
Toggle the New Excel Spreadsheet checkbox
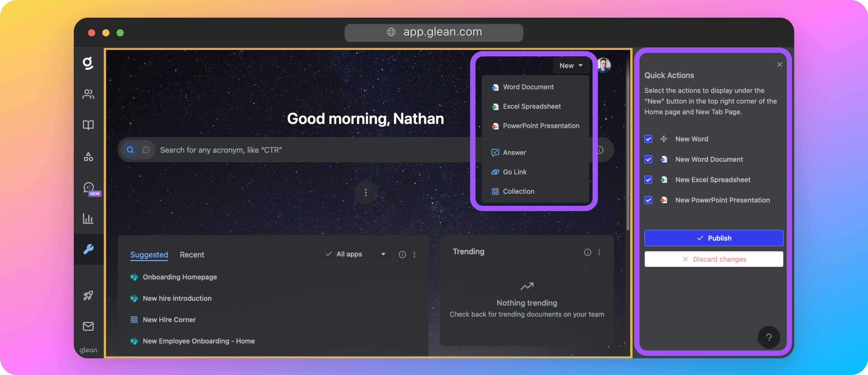tap(648, 180)
